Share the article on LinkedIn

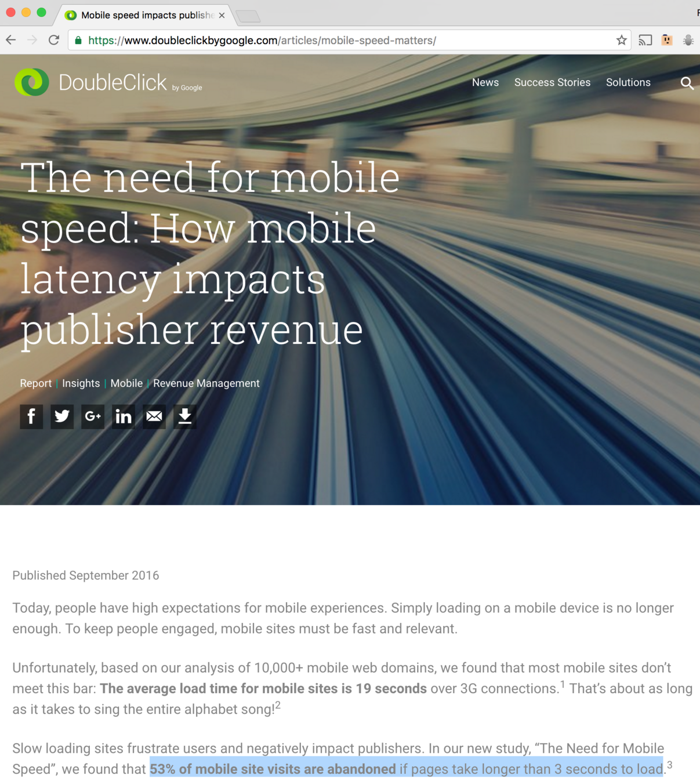click(124, 416)
